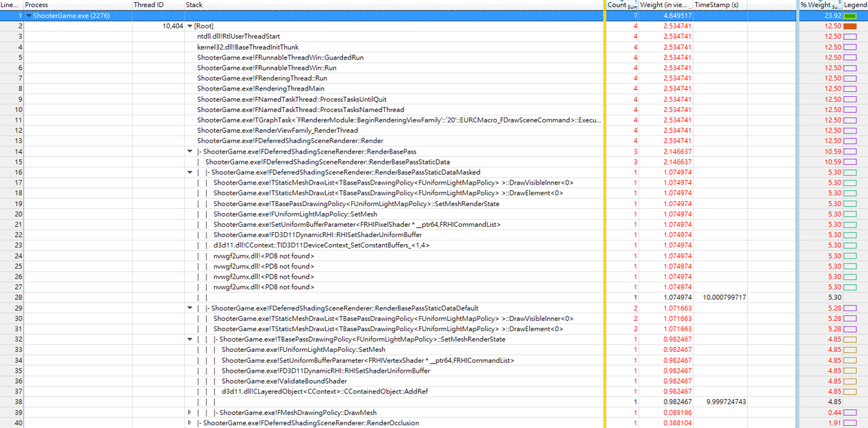Viewport: 868px width, 428px height.
Task: Click the 23.92 percent weight cell
Action: [x=833, y=16]
